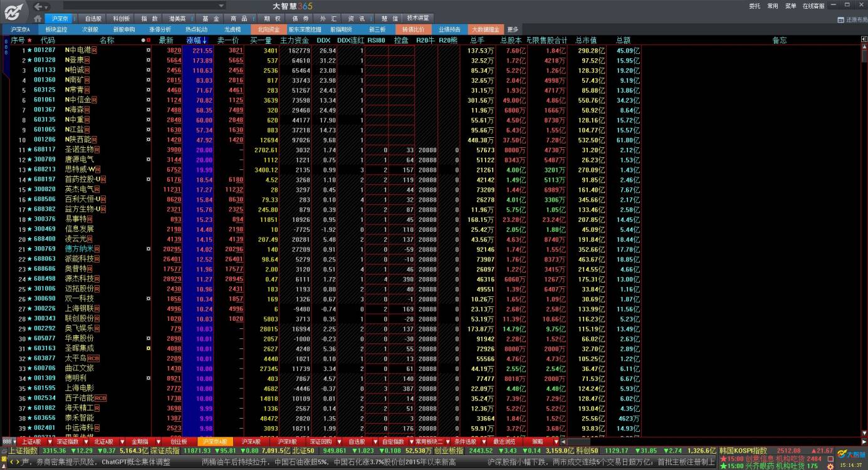
Task: Open 转债比价 sub-tab
Action: pyautogui.click(x=413, y=29)
